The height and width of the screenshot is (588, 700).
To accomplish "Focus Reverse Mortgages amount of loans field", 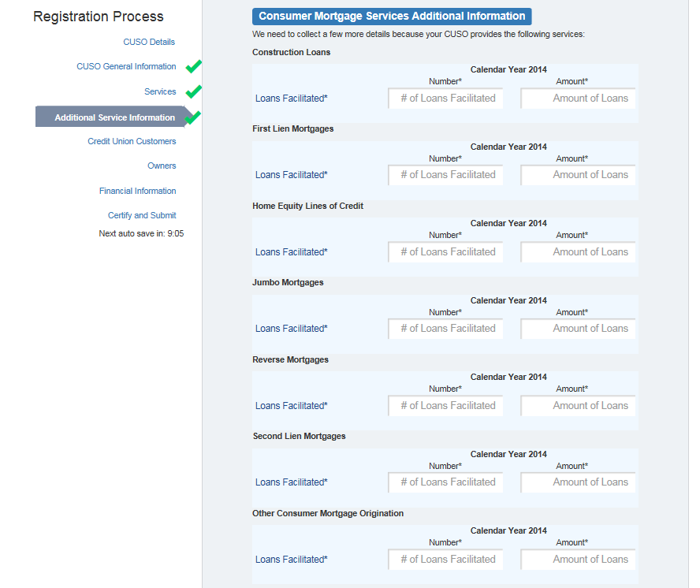I will 578,405.
